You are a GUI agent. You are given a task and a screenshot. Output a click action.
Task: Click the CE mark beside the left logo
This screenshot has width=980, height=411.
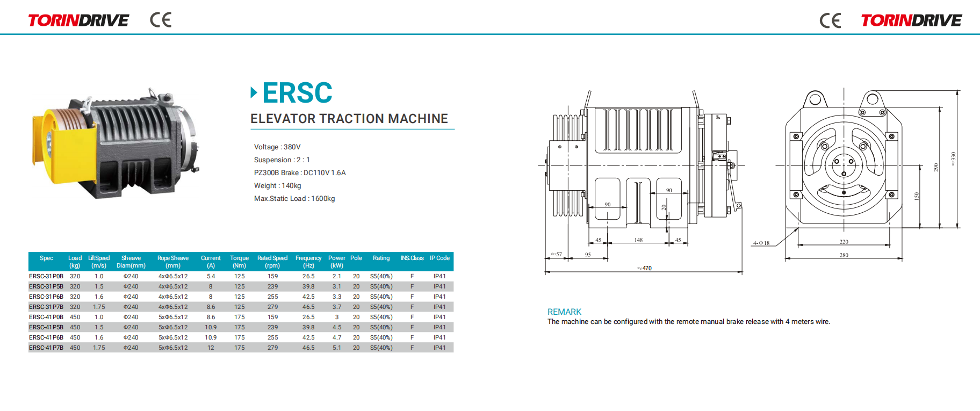[x=161, y=20]
